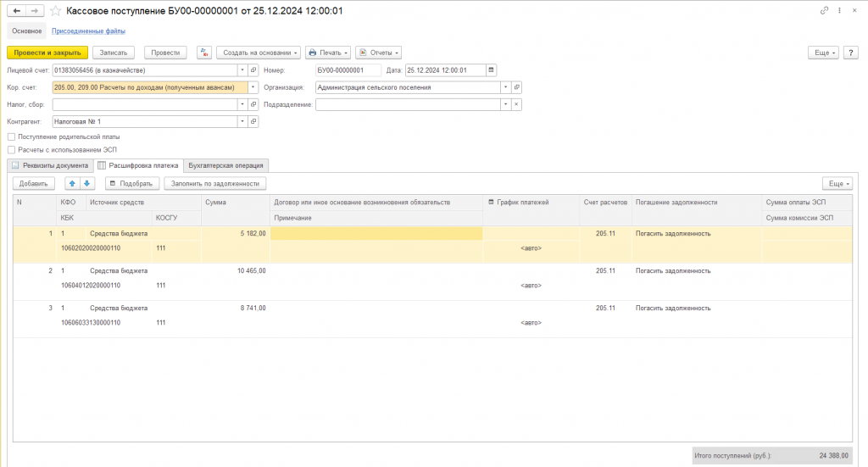Click the Подобрать button

[x=132, y=184]
